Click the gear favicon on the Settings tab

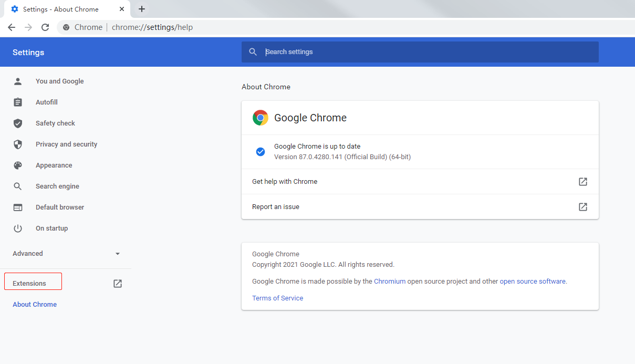15,9
